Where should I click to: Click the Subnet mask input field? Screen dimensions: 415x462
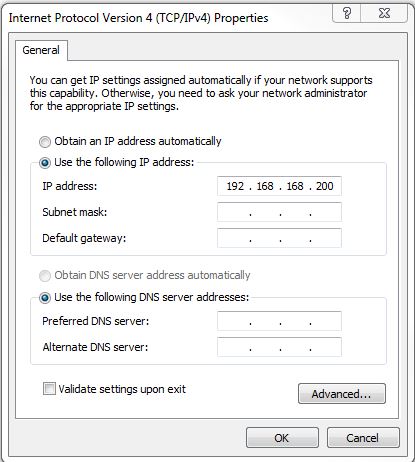tap(279, 212)
